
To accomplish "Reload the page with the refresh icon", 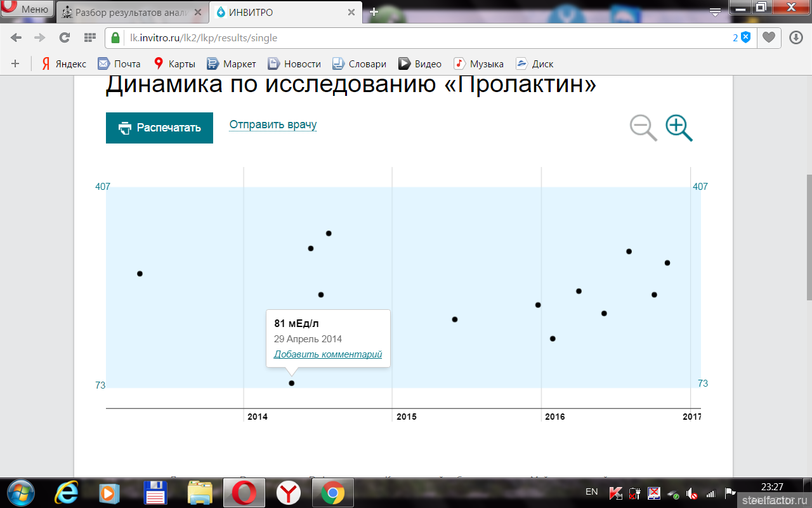I will pos(64,38).
